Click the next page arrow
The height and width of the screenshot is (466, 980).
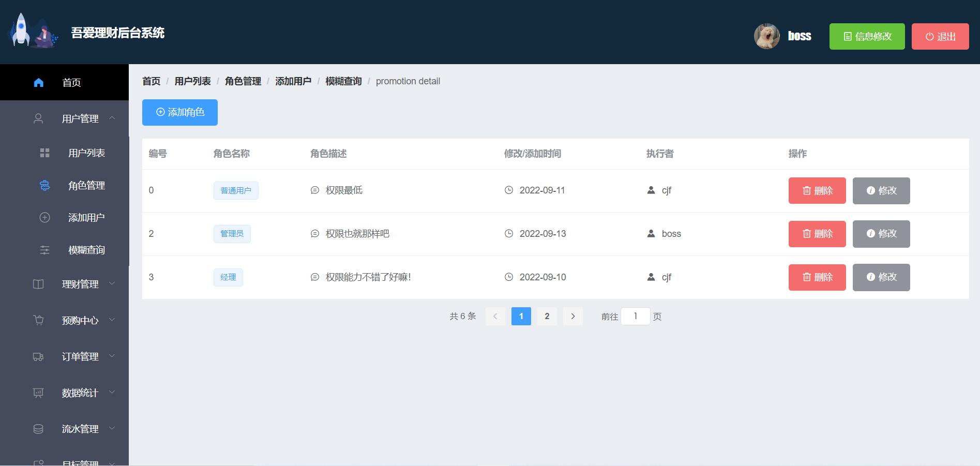pyautogui.click(x=573, y=316)
